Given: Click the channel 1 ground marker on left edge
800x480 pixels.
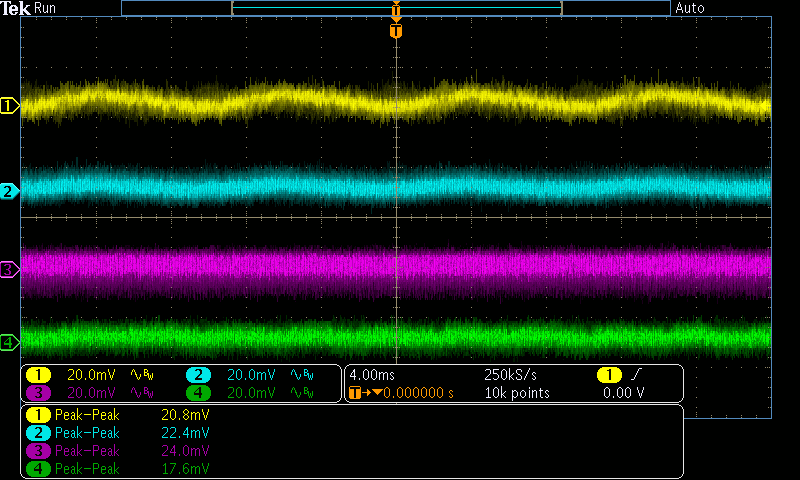Looking at the screenshot, I should 9,105.
